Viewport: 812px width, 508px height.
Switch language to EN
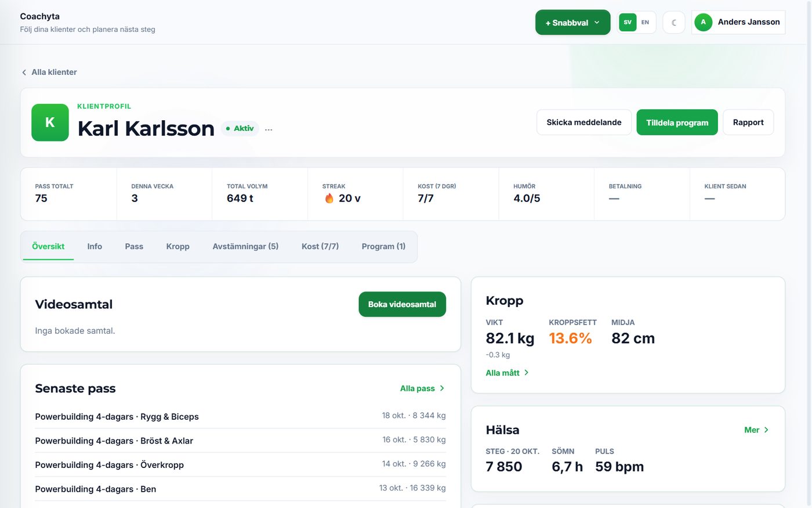pyautogui.click(x=645, y=23)
